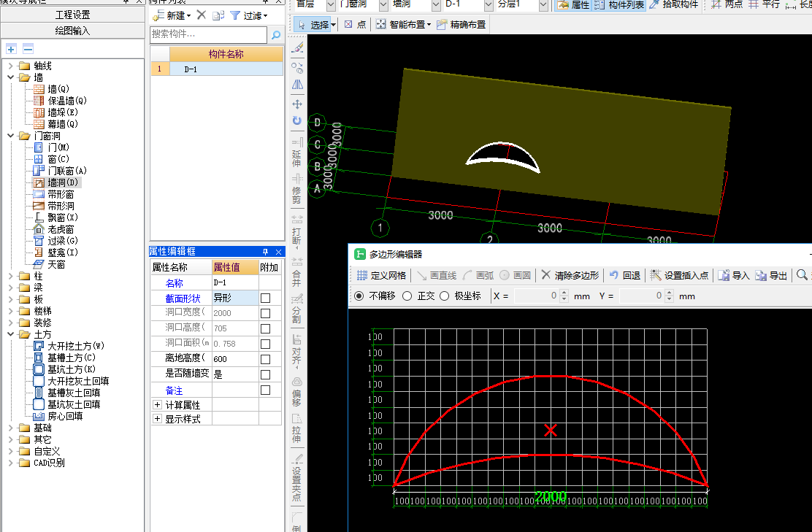Screen dimensions: 812x532
Task: Expand 柱 tree folder
Action: [11, 276]
